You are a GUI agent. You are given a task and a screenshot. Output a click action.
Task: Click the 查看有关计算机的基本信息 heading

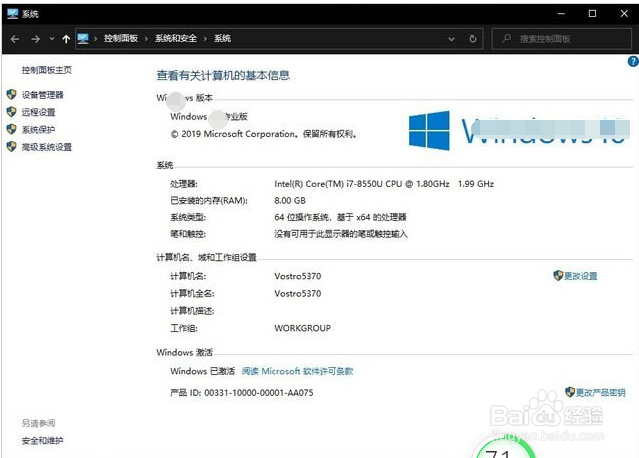click(223, 75)
